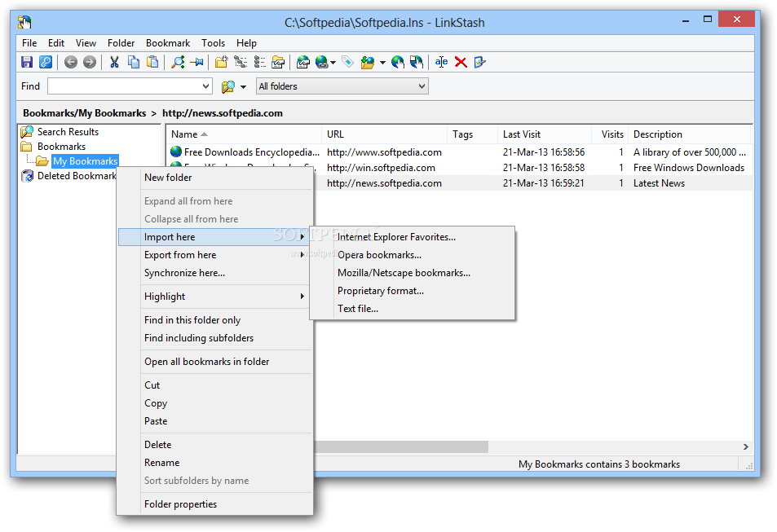The width and height of the screenshot is (777, 532).
Task: Select Search Results in folder tree
Action: click(68, 132)
